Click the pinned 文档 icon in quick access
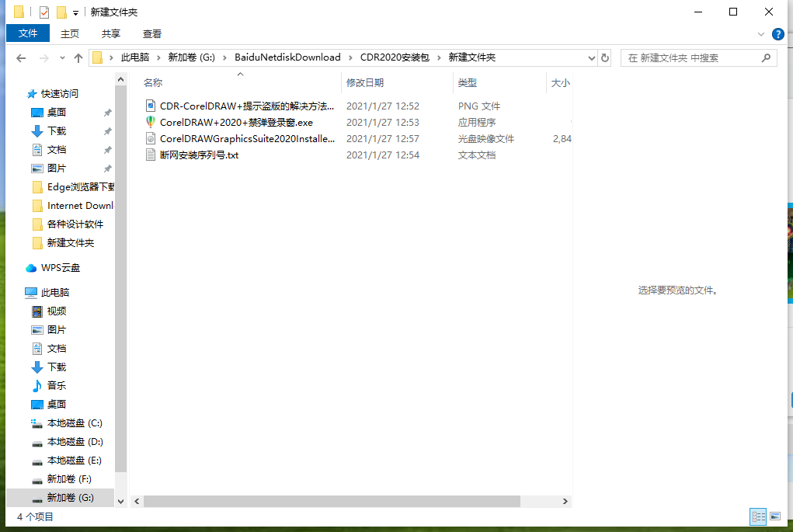793x532 pixels. tap(37, 150)
